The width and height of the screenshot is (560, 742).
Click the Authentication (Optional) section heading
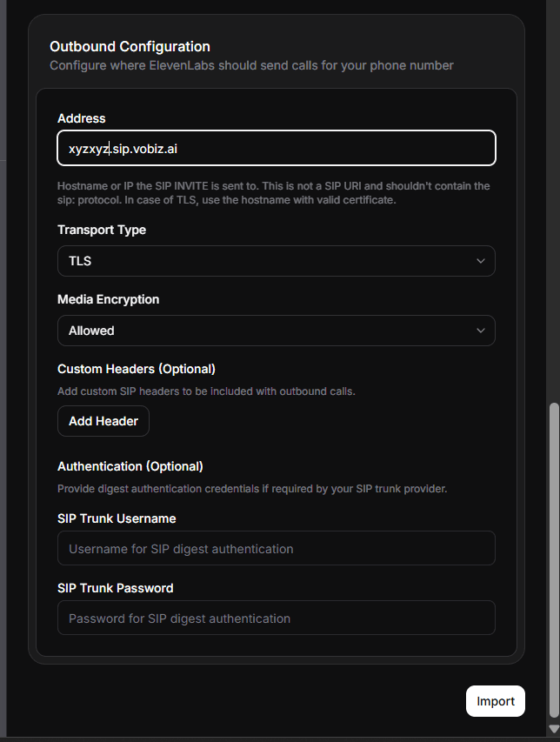(x=130, y=466)
